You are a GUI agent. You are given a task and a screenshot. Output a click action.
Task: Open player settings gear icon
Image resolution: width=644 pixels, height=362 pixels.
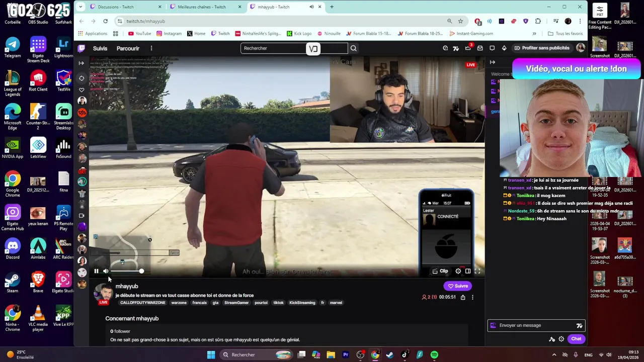coord(458,271)
